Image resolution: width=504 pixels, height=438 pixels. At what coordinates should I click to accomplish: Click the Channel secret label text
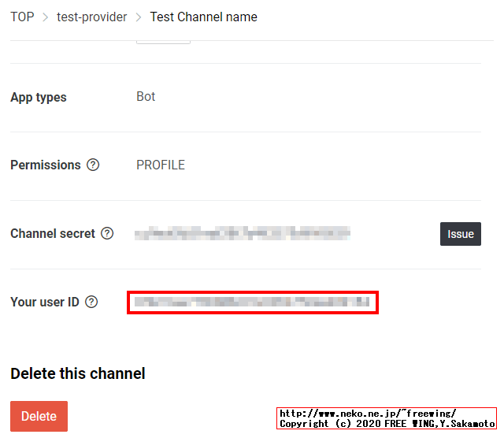tap(53, 234)
